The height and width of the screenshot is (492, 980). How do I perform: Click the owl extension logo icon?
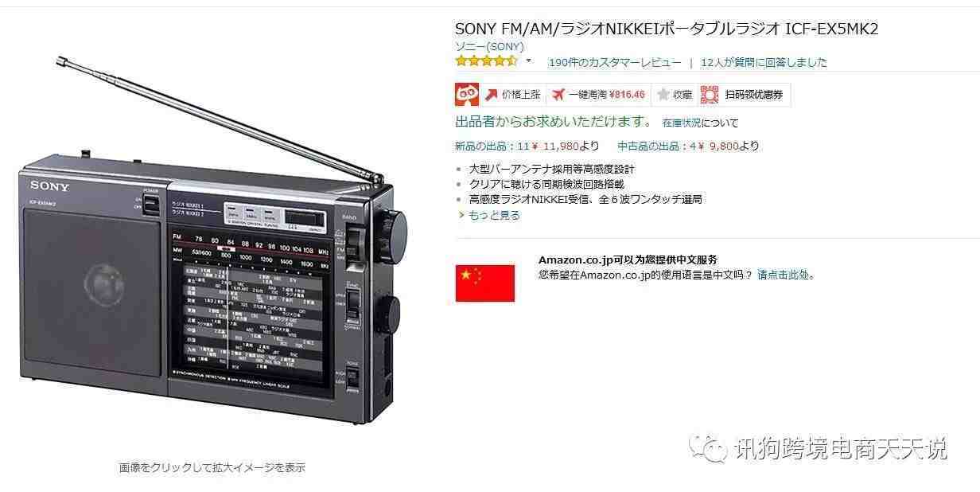[x=467, y=95]
